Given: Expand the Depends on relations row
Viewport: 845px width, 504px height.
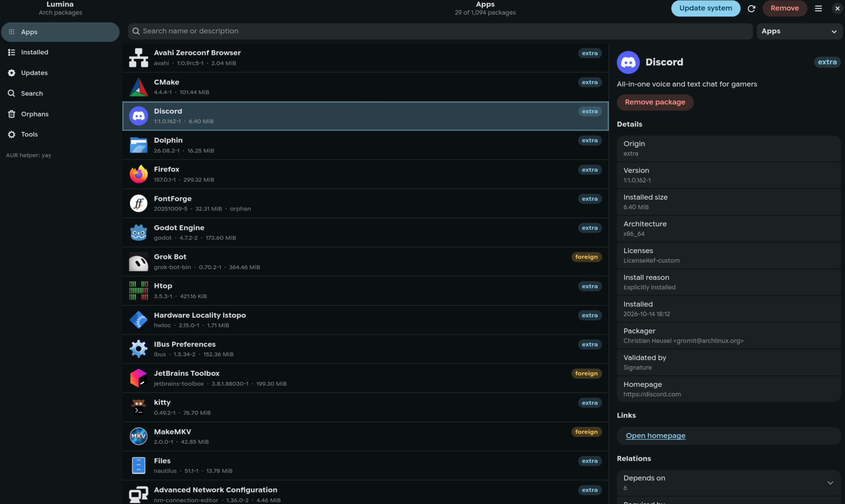Looking at the screenshot, I should click(728, 483).
